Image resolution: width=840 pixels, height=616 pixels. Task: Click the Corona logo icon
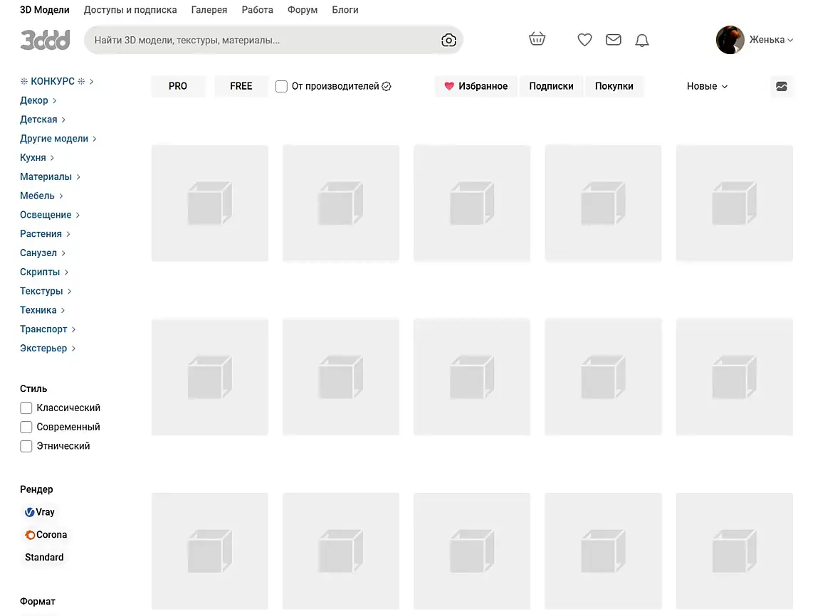(x=30, y=535)
